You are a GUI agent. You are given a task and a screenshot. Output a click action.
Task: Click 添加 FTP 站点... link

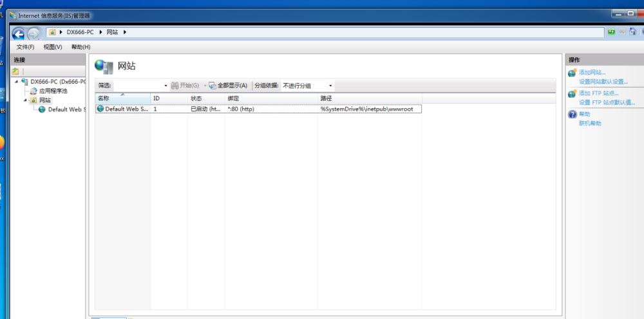pyautogui.click(x=599, y=93)
